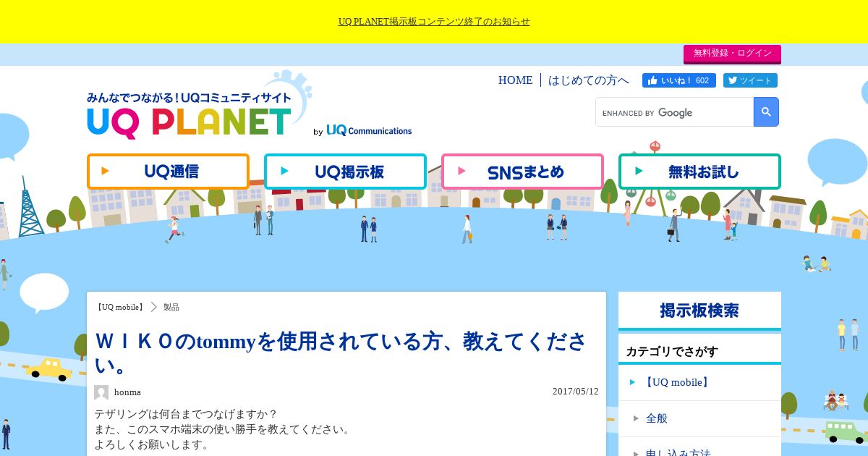The image size is (868, 456).
Task: Open the はじめての方へ link
Action: [588, 80]
